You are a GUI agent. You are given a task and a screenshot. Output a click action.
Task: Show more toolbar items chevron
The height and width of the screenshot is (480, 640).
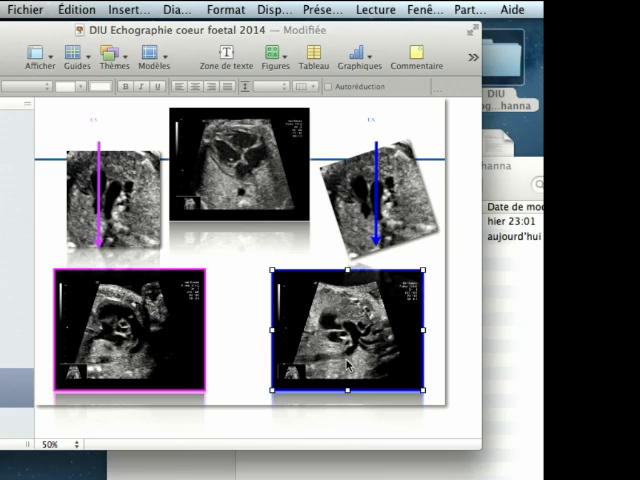click(473, 57)
